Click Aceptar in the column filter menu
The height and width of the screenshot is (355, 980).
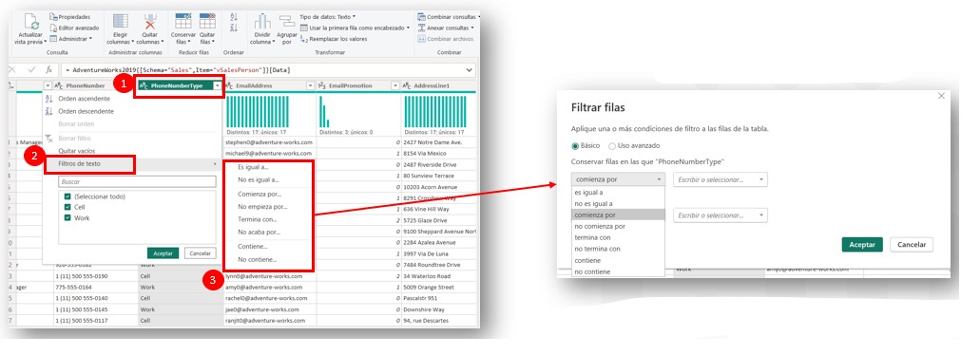point(163,253)
